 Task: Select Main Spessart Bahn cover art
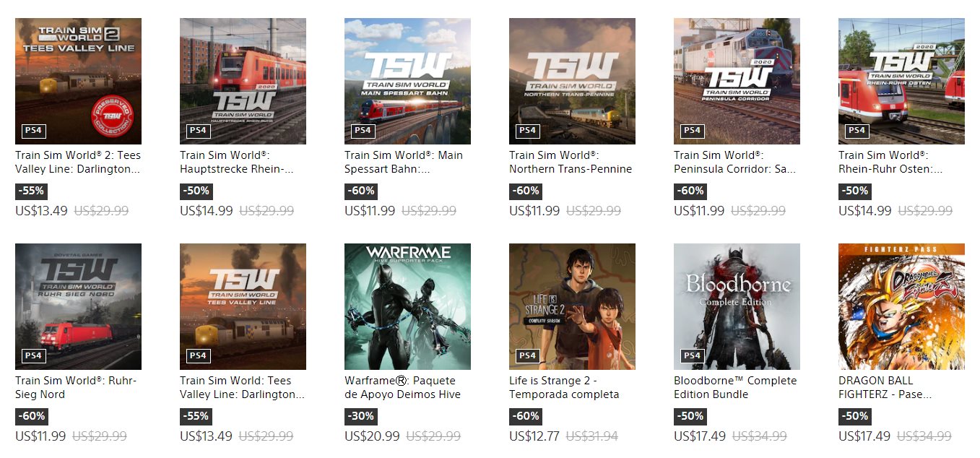(407, 82)
